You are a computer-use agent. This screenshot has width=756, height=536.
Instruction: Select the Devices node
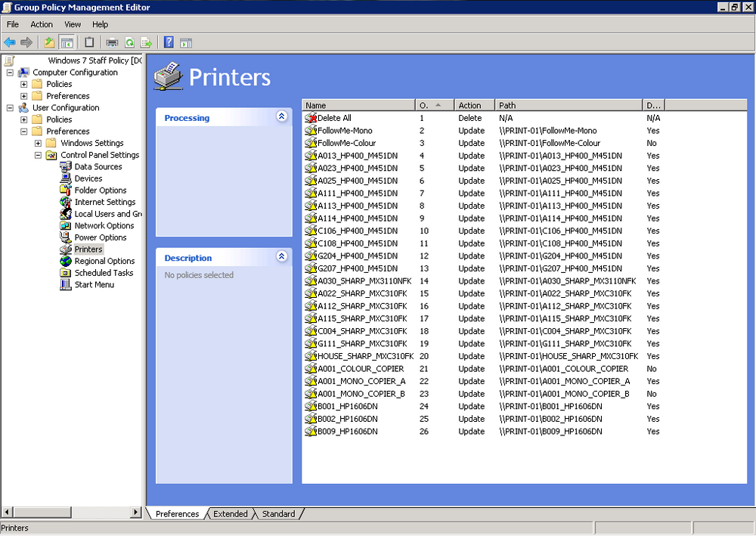[88, 178]
